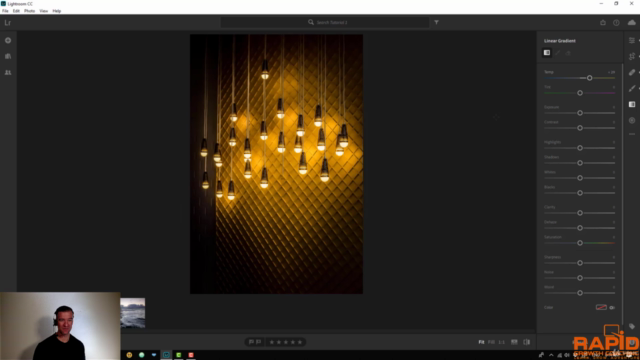Click the Highlights slider handle
Image resolution: width=640 pixels, height=360 pixels.
580,148
